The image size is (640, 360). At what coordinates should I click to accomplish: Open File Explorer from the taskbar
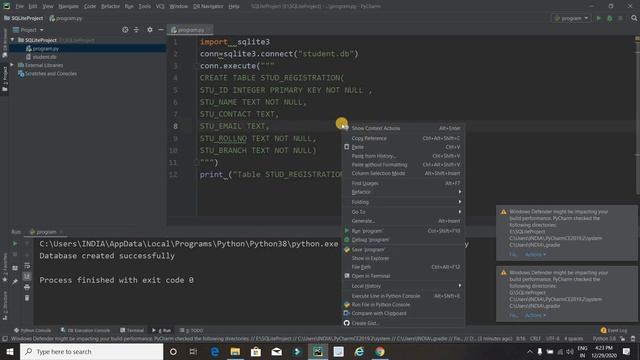coord(235,352)
